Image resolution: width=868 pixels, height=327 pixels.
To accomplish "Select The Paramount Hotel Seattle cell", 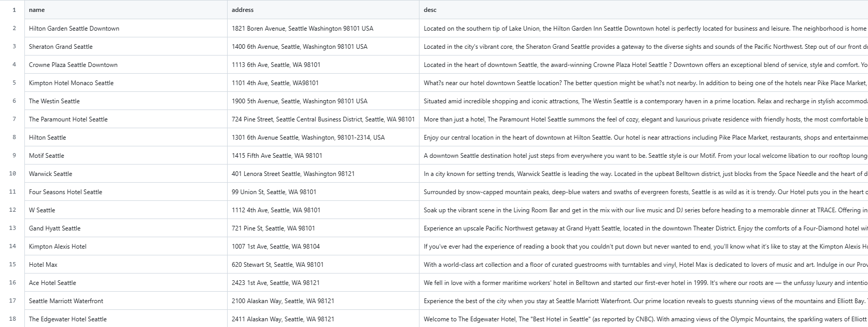I will 126,119.
